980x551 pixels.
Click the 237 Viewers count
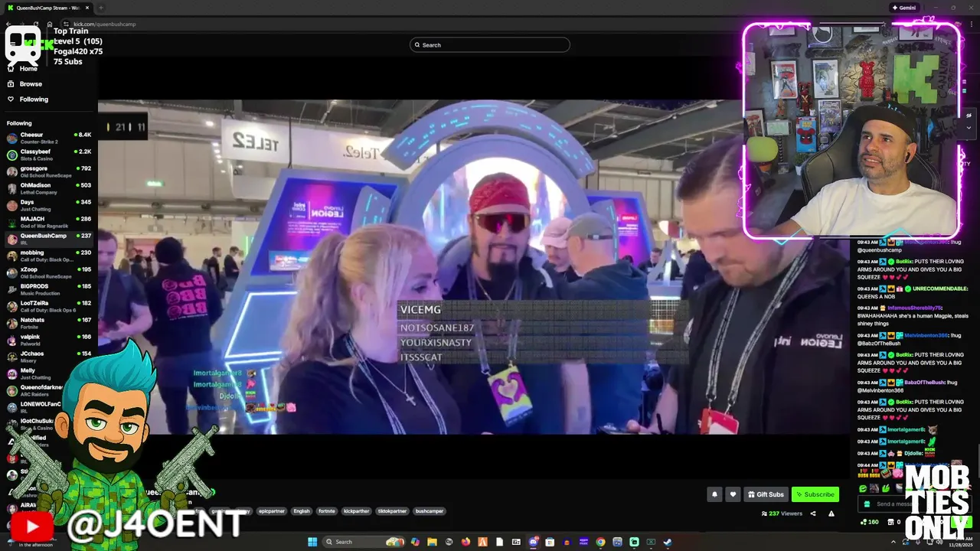782,514
